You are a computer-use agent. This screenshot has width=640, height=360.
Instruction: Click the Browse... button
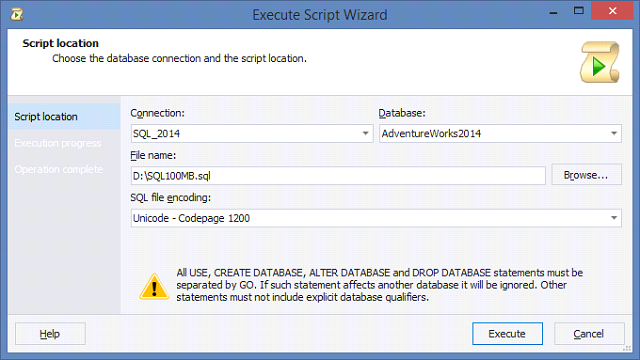point(586,175)
